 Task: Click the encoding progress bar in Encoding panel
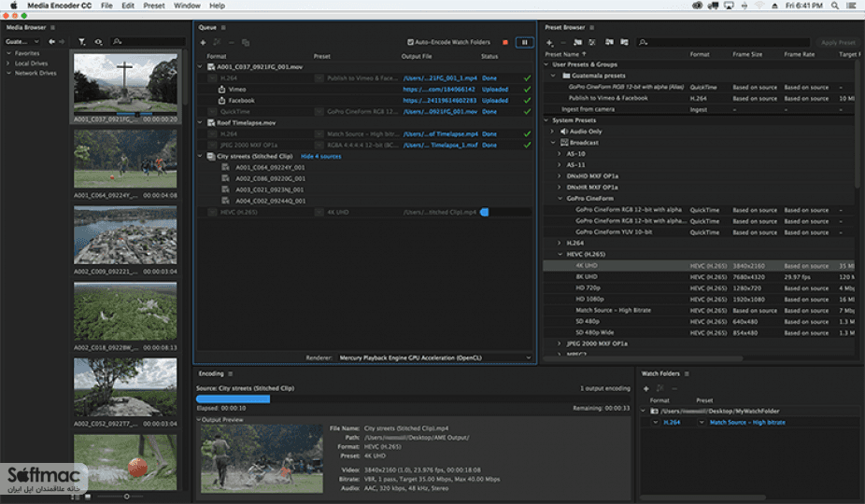pos(413,399)
